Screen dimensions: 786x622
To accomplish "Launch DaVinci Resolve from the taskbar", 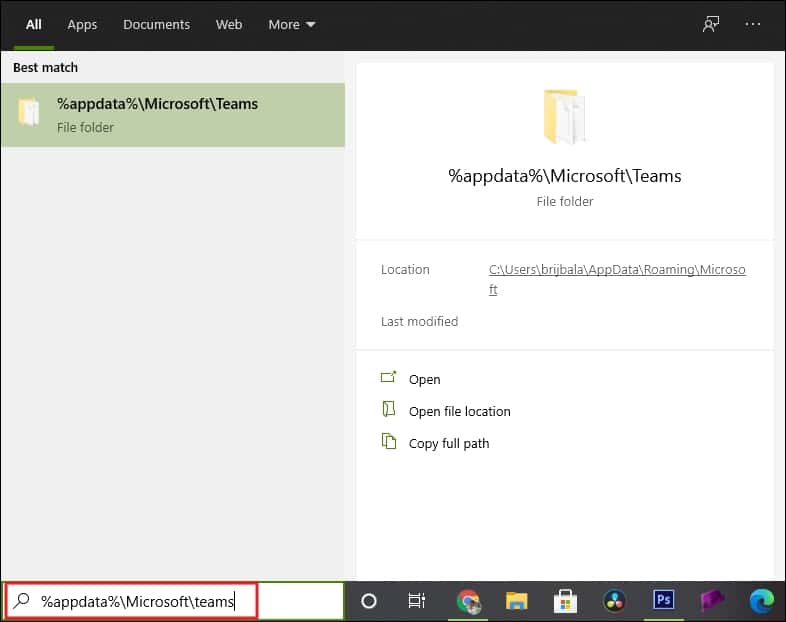I will 614,601.
